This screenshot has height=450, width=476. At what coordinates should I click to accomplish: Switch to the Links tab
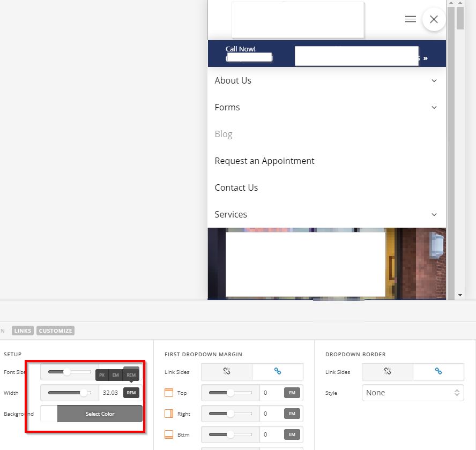pyautogui.click(x=23, y=331)
